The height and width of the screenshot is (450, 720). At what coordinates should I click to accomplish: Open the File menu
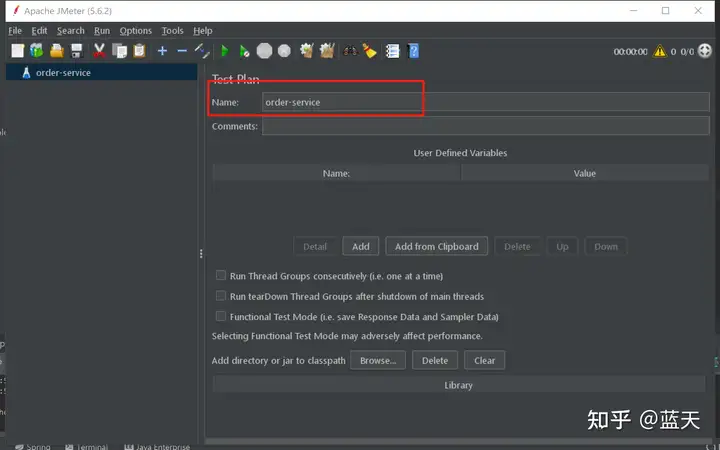(15, 31)
